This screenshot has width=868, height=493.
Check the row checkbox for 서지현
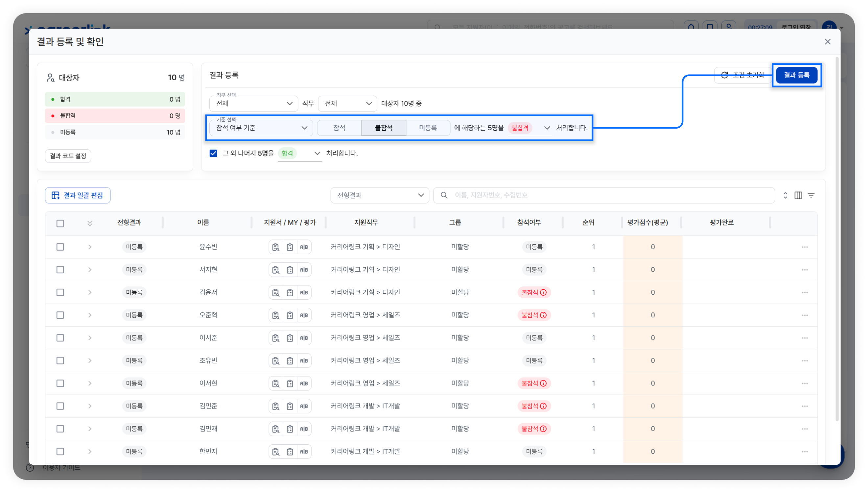60,270
